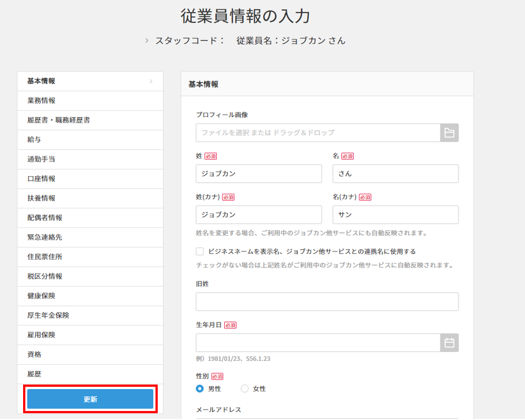
Task: Click the プロフィール画像 file select field
Action: [x=318, y=133]
